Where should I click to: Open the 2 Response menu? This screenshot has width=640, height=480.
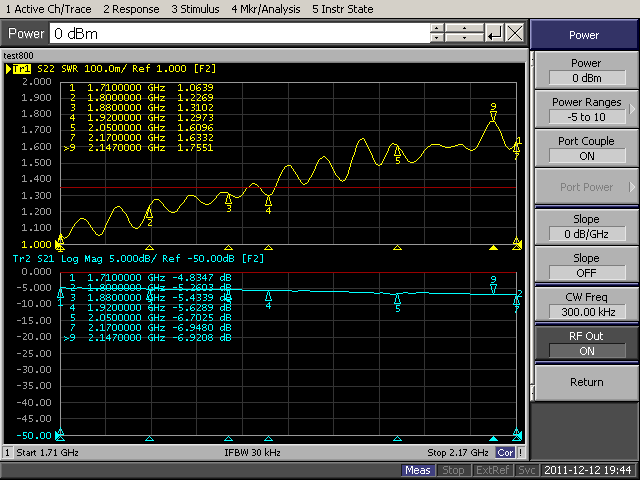point(131,9)
